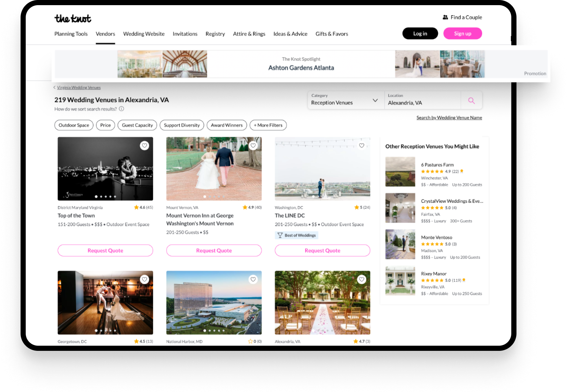This screenshot has height=392, width=571.
Task: Open the Outdoor Space filter
Action: (x=74, y=125)
